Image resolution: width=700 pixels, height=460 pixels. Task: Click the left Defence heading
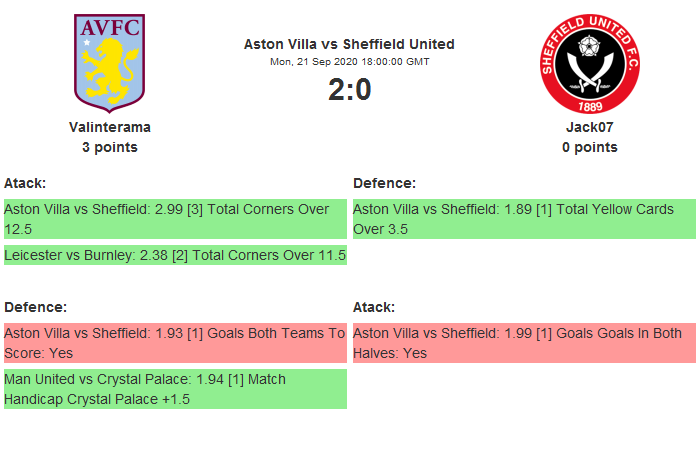pos(35,307)
